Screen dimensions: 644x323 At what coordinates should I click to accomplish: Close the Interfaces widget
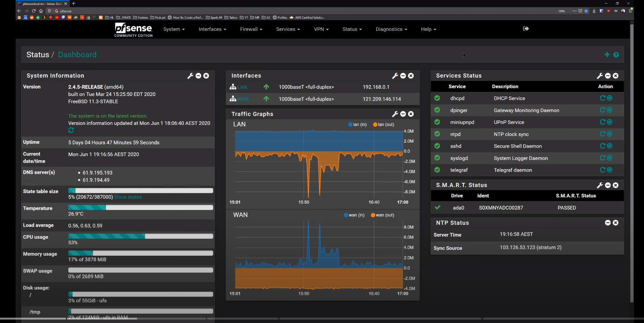pyautogui.click(x=411, y=76)
